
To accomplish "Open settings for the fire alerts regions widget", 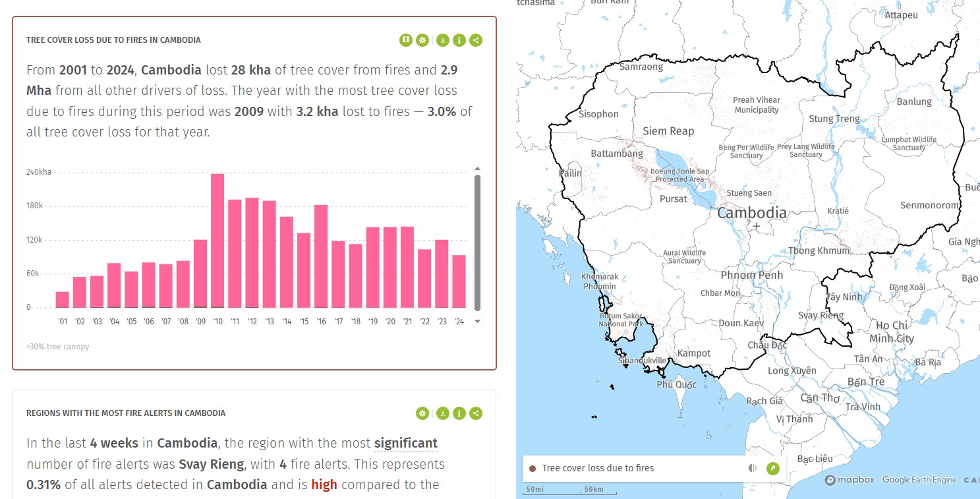I will (x=422, y=413).
